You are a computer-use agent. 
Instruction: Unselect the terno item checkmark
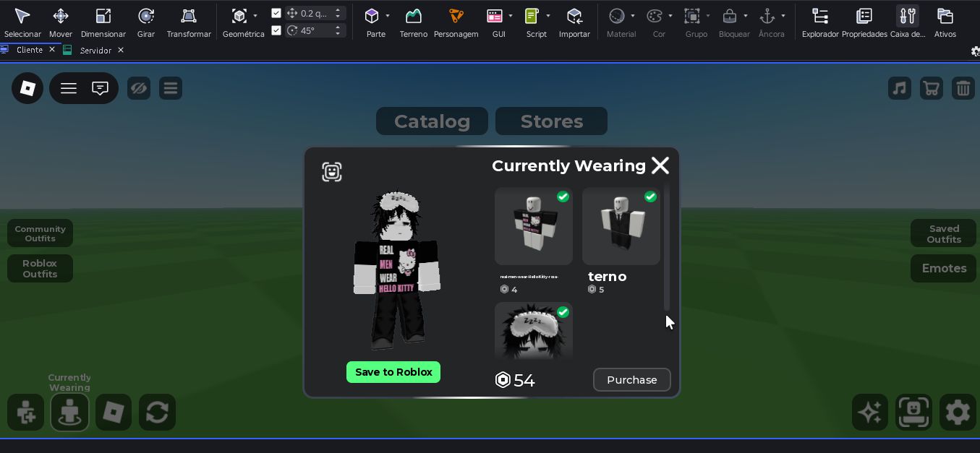pos(650,197)
